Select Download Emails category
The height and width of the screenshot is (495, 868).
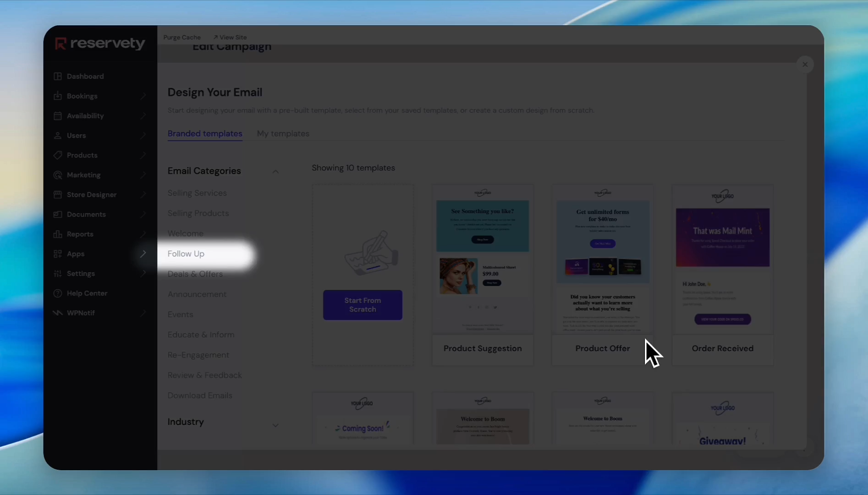coord(200,395)
